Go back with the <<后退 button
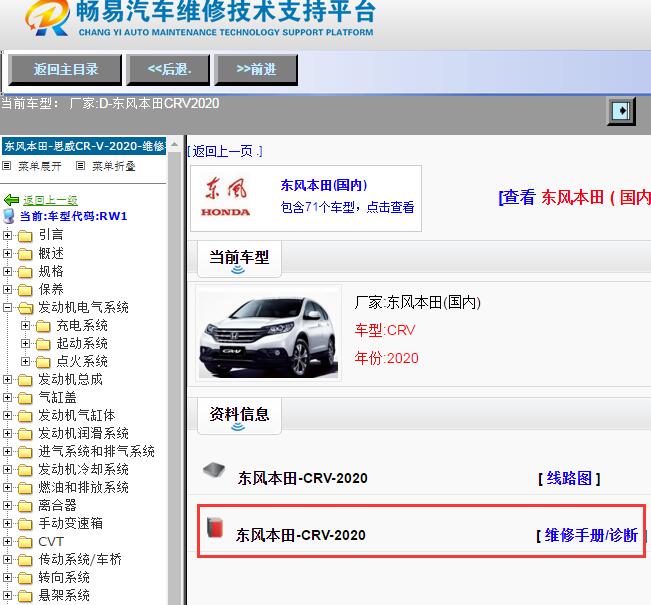Image resolution: width=651 pixels, height=605 pixels. coord(168,69)
